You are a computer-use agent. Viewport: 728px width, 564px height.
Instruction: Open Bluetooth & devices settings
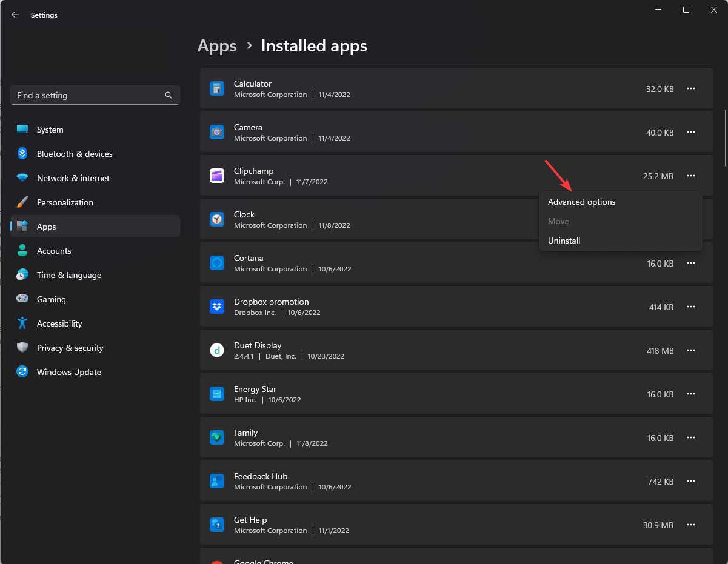point(95,154)
